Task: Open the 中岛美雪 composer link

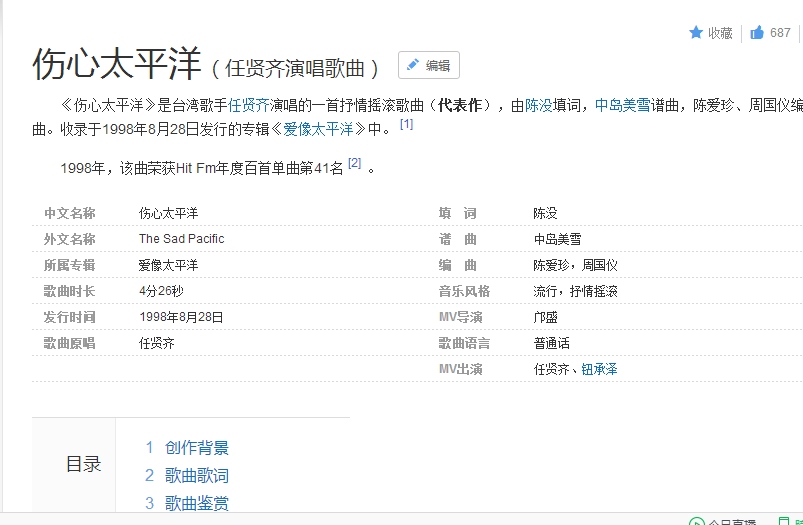Action: [623, 106]
